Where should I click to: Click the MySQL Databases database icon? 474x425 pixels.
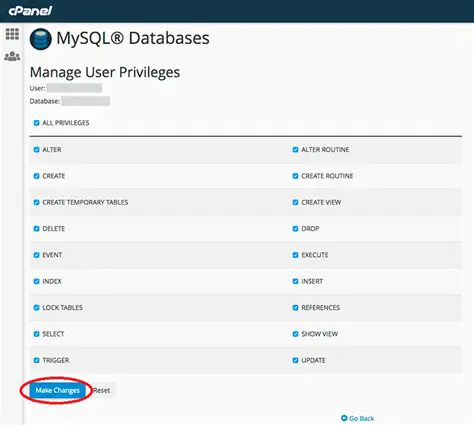(x=41, y=39)
